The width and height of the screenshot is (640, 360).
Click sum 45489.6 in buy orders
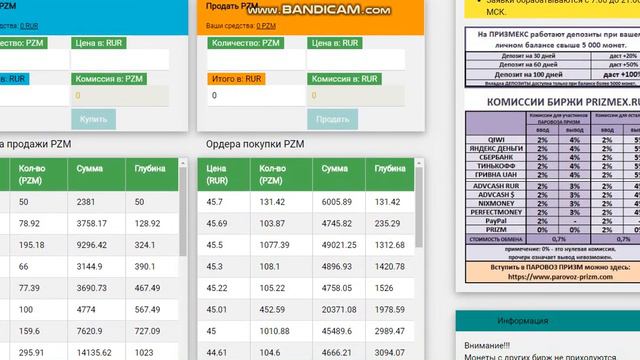[x=336, y=331]
